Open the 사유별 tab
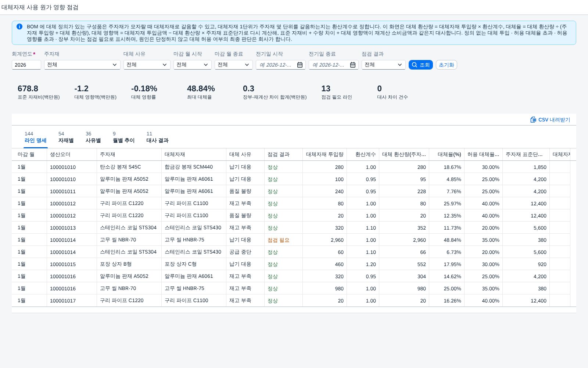This screenshot has width=588, height=368. pyautogui.click(x=93, y=137)
